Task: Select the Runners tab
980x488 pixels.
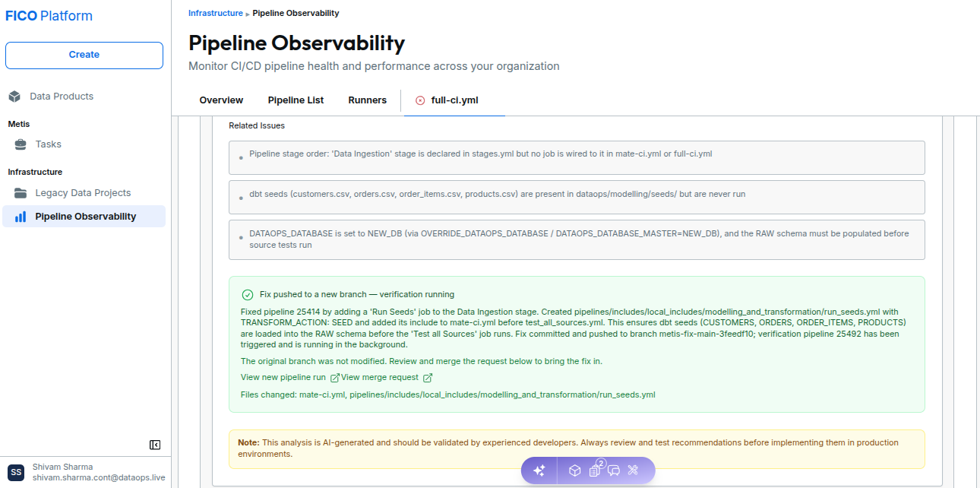Action: point(368,100)
